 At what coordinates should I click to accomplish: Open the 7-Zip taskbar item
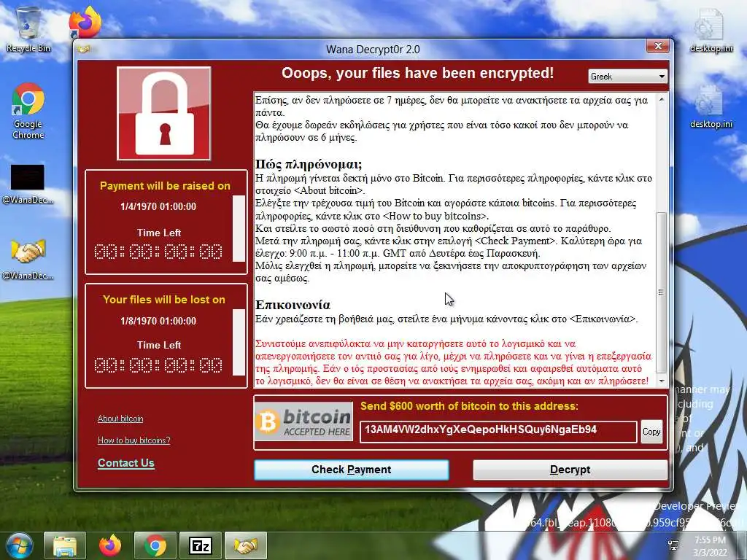pos(200,545)
